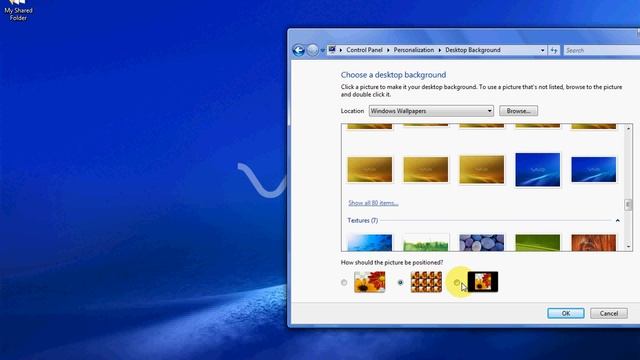Go to Personalization breadcrumb
The width and height of the screenshot is (640, 360).
pos(413,50)
